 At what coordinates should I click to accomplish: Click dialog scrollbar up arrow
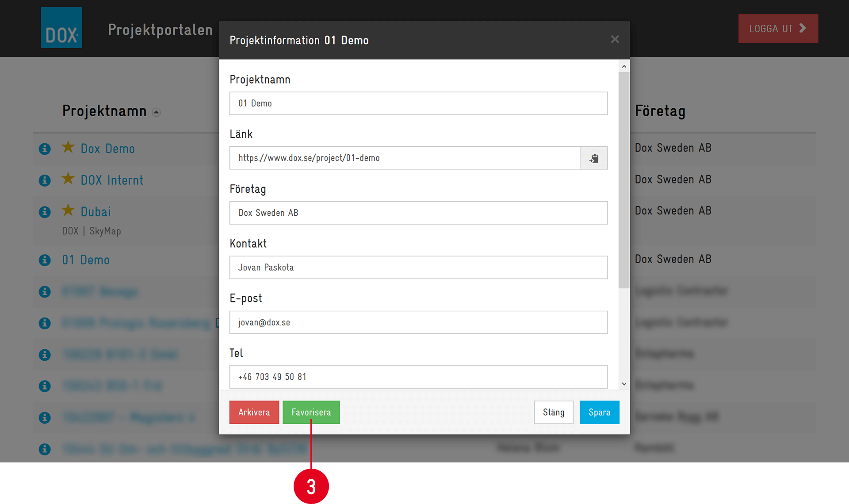(624, 66)
